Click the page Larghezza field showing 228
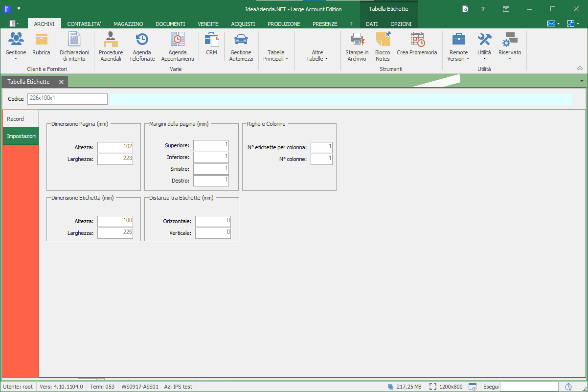588x392 pixels. tap(115, 159)
